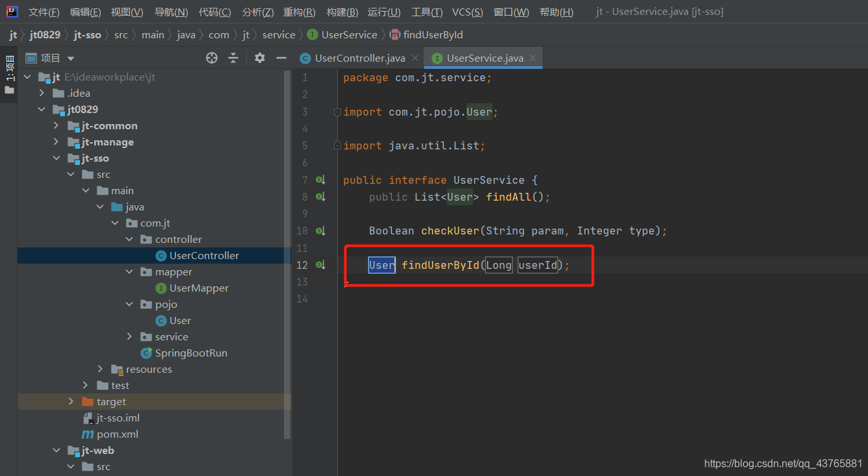Click the IntelliJ IDEA logo icon
Viewport: 868px width, 476px height.
coord(12,12)
